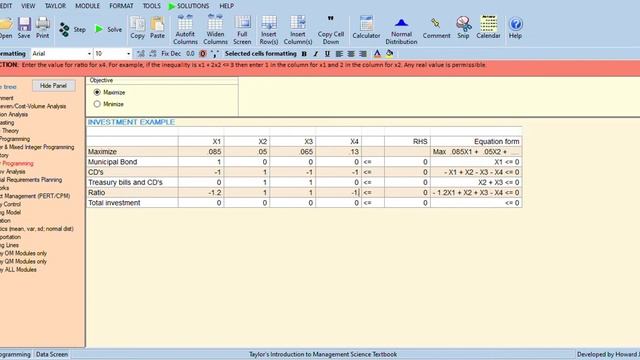Open a file with the Open icon
This screenshot has height=360, width=640.
[x=6, y=28]
